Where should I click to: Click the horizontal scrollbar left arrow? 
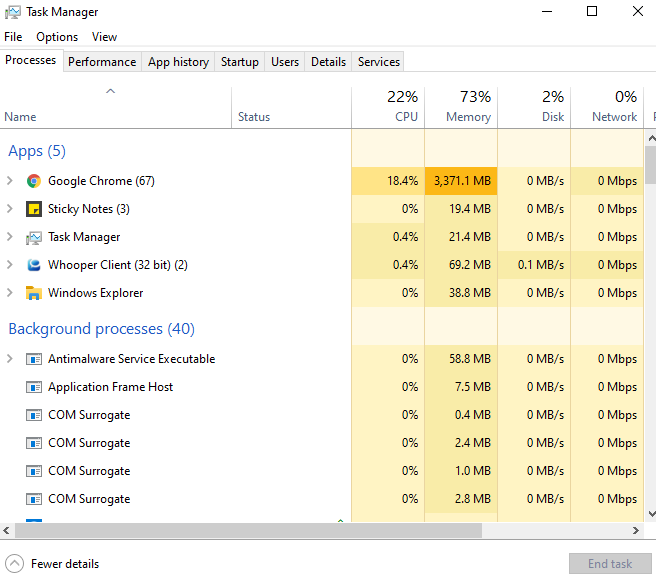pyautogui.click(x=6, y=531)
